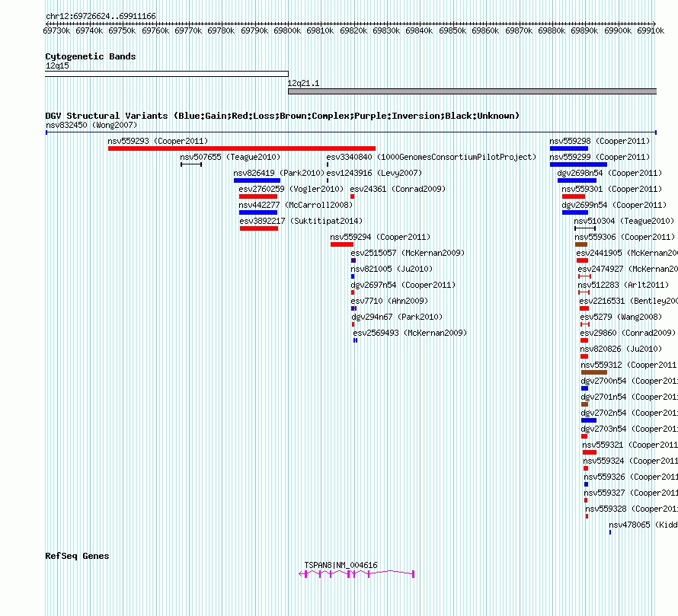Open nsv559306 (Cooper2011) label
678x616 pixels.
tap(625, 237)
